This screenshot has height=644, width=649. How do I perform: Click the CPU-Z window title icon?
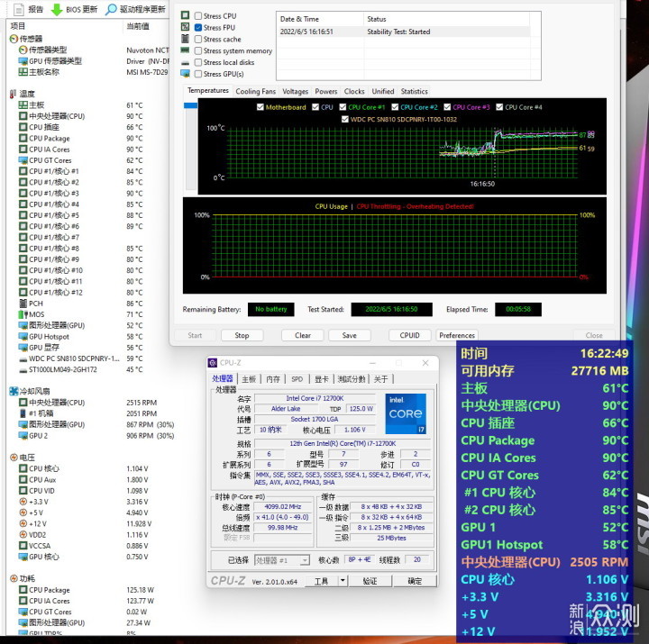coord(213,363)
